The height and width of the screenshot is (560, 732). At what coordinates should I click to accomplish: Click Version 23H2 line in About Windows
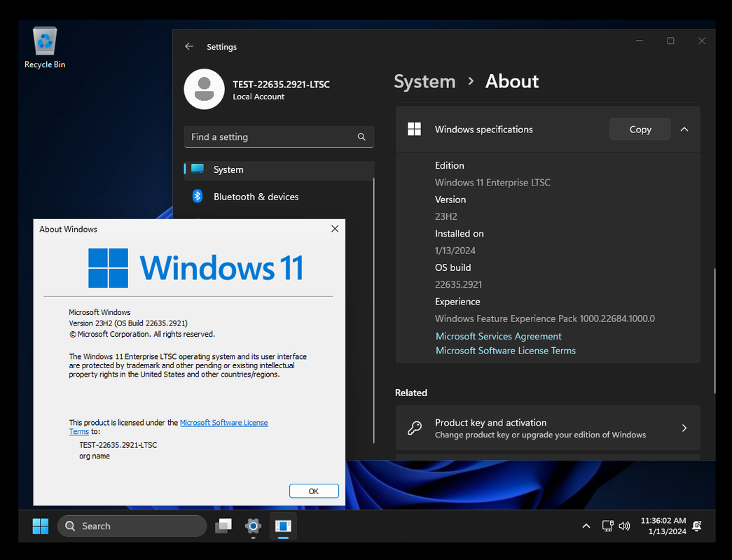pos(128,323)
